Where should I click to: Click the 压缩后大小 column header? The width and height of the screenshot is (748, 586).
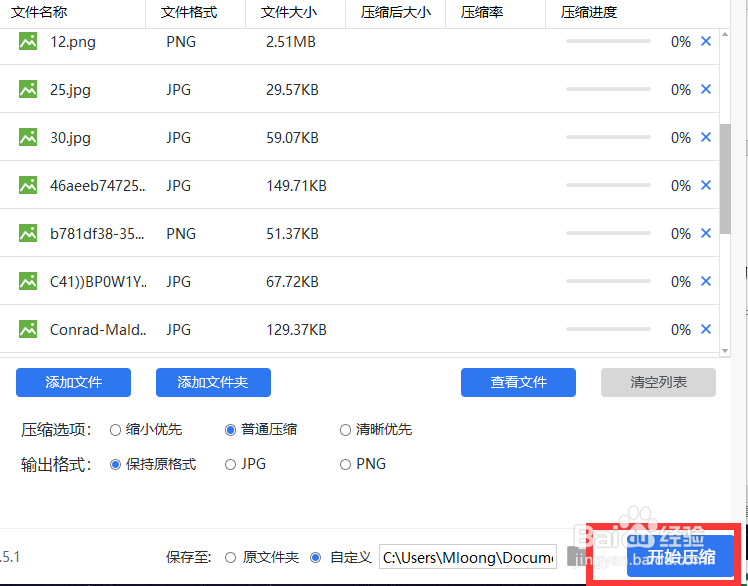(395, 12)
